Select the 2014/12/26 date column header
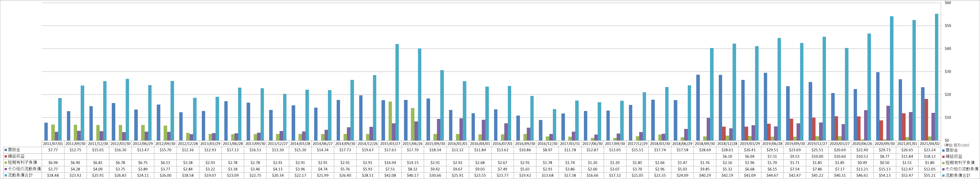980x179 pixels. [x=368, y=144]
